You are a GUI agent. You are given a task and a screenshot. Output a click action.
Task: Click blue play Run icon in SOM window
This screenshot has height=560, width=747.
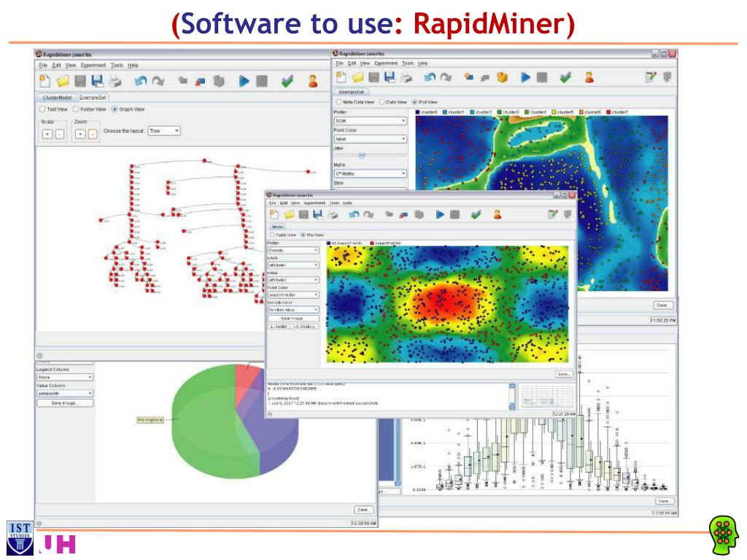point(525,77)
